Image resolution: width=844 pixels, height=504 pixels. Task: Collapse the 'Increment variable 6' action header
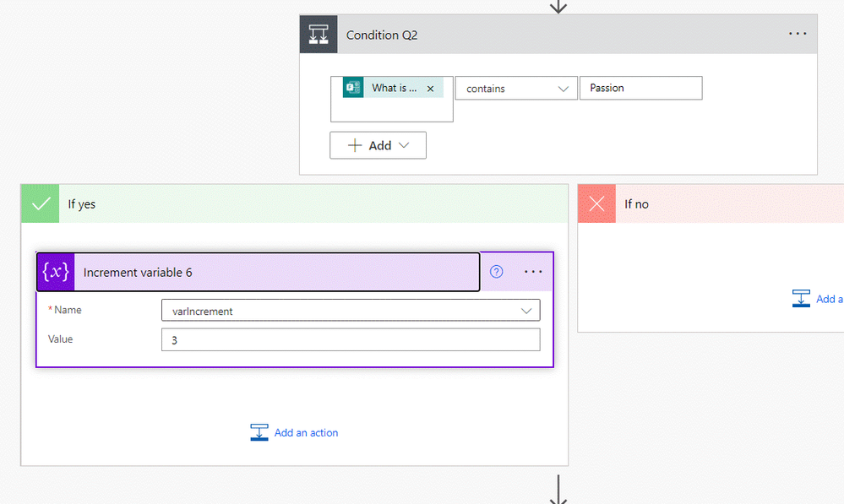(x=259, y=272)
